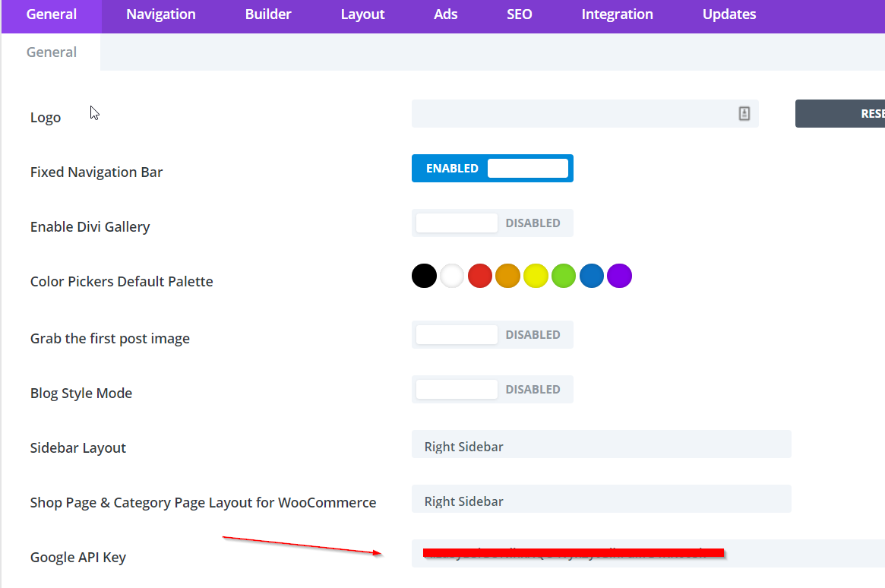Click the upload icon in Logo field
This screenshot has width=885, height=588.
(x=744, y=113)
